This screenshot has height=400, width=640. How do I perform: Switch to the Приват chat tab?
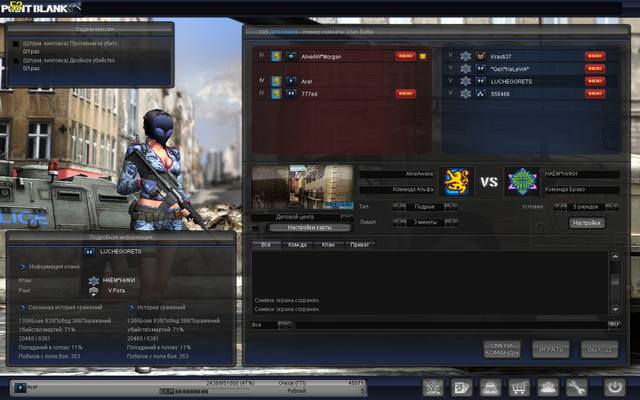point(360,244)
